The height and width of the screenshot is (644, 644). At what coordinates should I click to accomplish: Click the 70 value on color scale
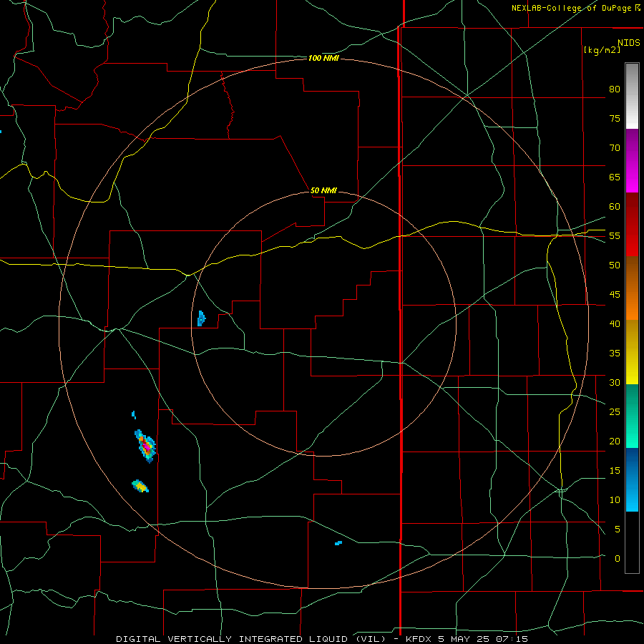point(615,148)
